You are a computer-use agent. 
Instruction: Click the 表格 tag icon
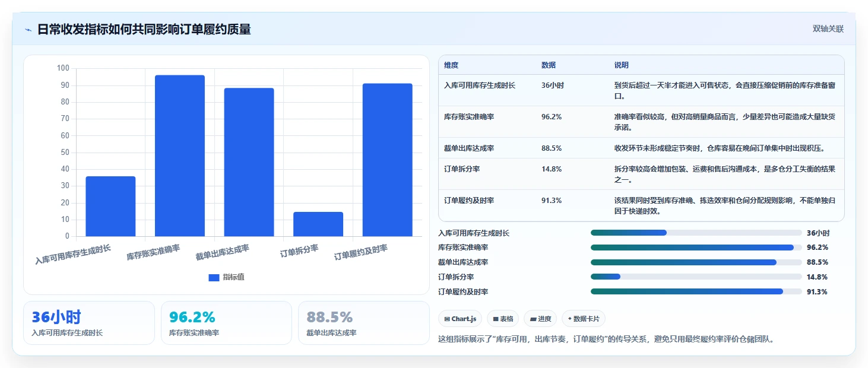point(495,319)
